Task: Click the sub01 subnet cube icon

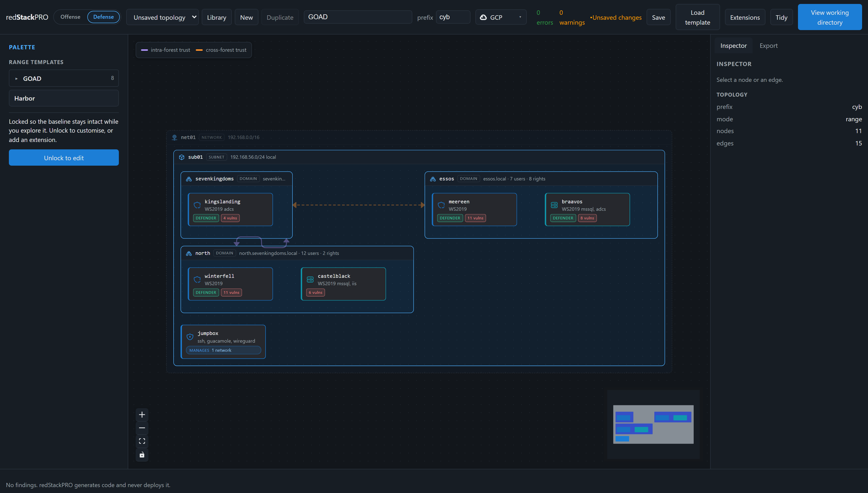Action: click(181, 157)
